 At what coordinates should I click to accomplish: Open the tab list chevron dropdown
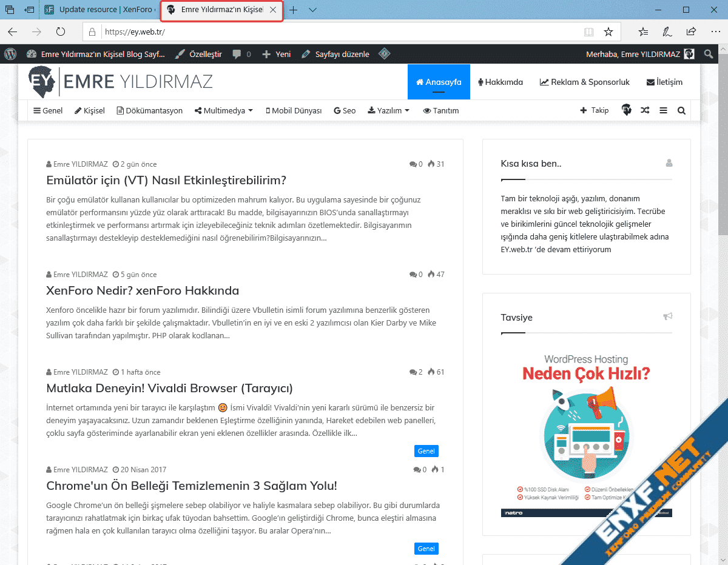tap(312, 10)
